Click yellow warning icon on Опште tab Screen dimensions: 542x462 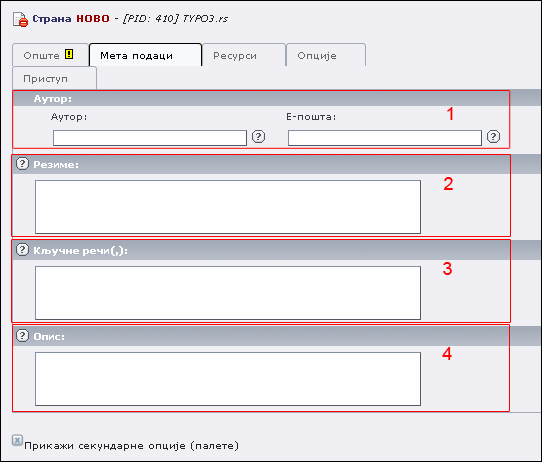[x=69, y=54]
